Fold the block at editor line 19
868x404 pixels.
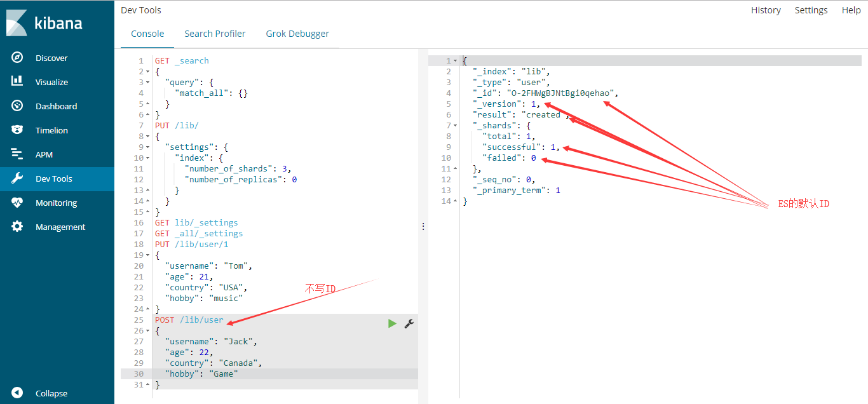tap(148, 255)
